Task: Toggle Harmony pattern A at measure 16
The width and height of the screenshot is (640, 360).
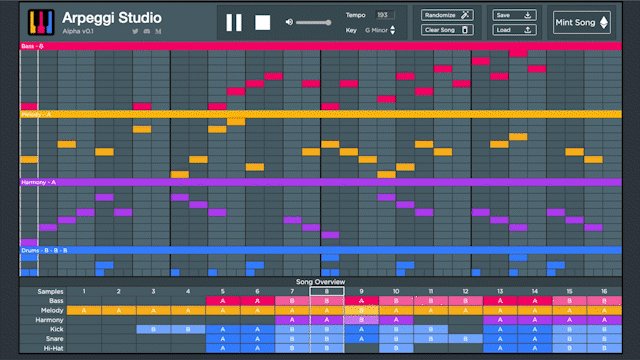Action: click(x=604, y=320)
